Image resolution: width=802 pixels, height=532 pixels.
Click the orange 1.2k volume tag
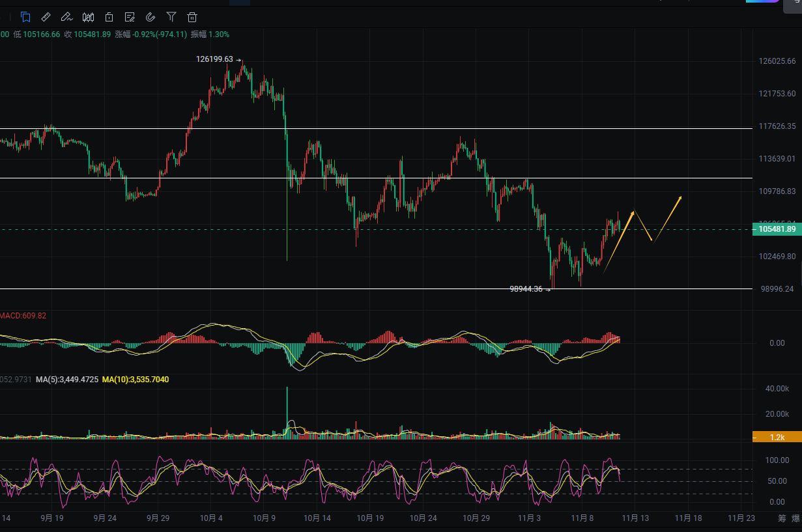pos(776,438)
